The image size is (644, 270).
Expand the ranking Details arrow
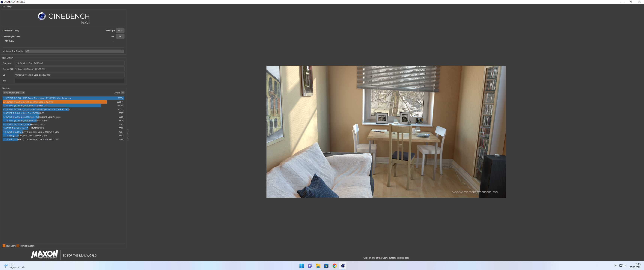point(123,93)
